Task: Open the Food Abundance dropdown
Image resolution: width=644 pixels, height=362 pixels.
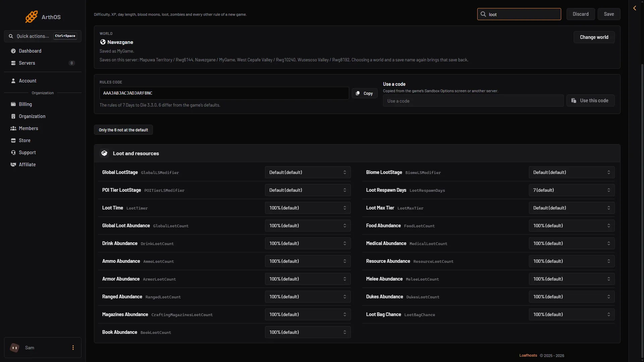Action: [572, 226]
